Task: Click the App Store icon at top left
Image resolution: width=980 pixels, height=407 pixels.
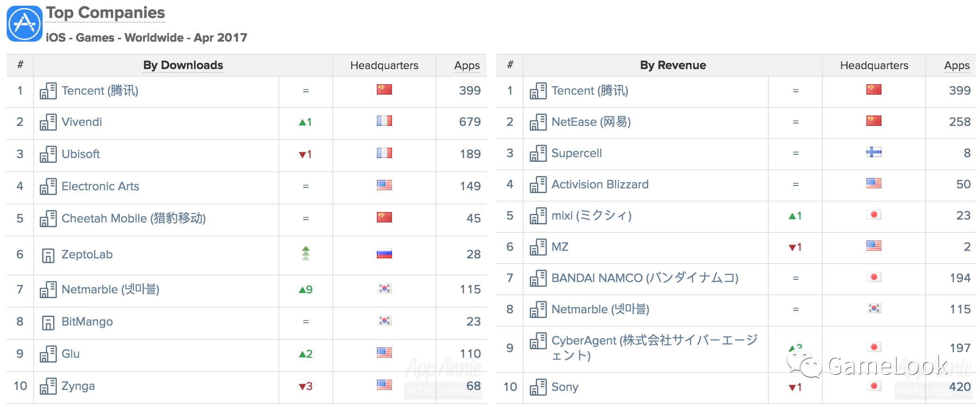Action: [x=25, y=24]
